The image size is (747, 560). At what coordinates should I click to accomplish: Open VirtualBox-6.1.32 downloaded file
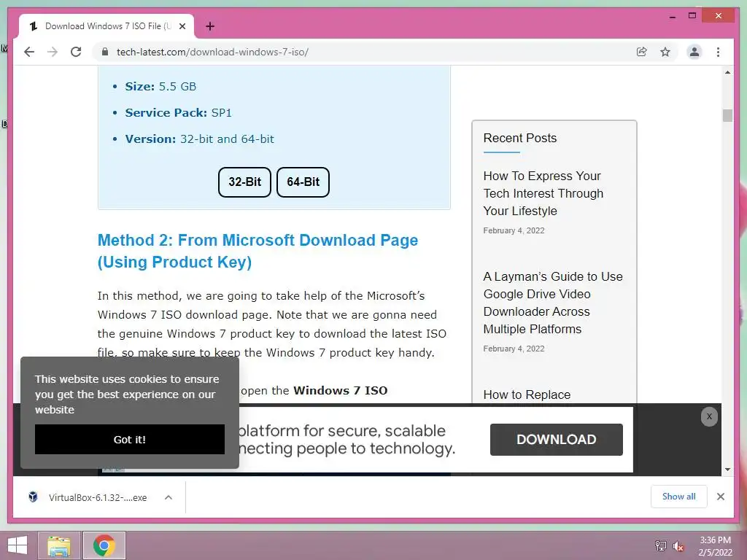click(x=98, y=497)
